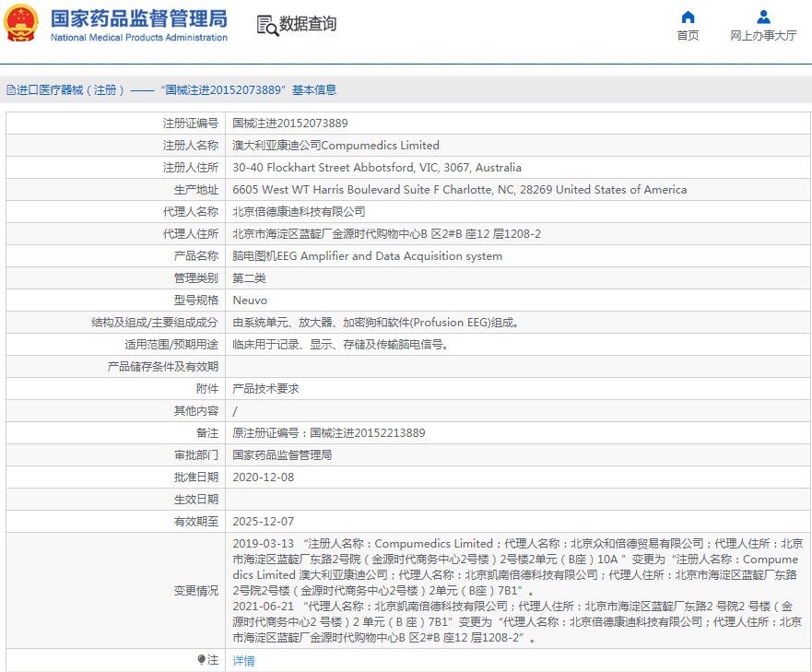Screen dimensions: 812x672
Task: Click the registrant name Compumedics Limited cell
Action: coord(335,146)
